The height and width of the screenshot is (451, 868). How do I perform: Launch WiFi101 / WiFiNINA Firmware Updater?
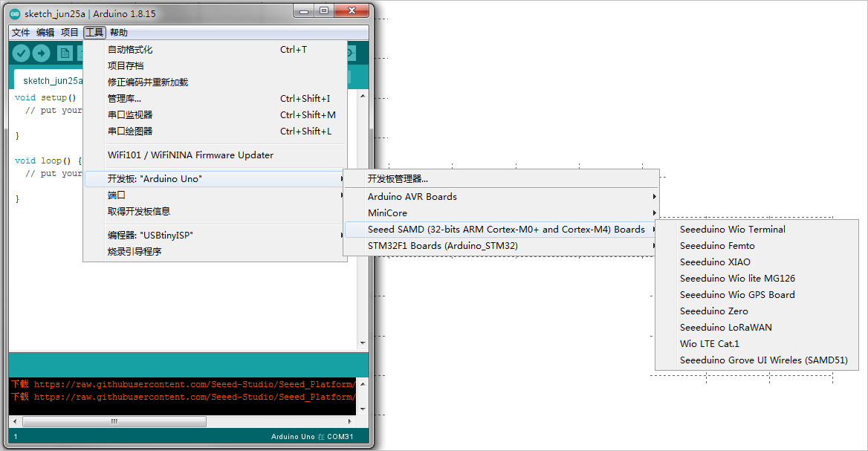point(215,155)
